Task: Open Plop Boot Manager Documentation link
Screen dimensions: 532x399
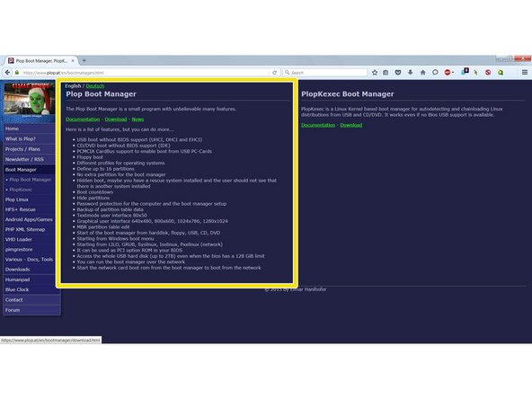Action: coord(83,120)
